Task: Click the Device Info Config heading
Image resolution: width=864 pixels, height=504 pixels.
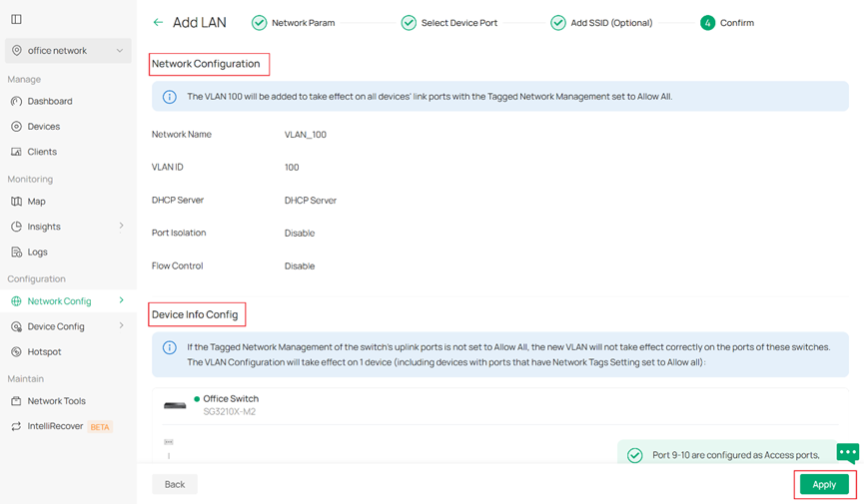Action: (195, 314)
